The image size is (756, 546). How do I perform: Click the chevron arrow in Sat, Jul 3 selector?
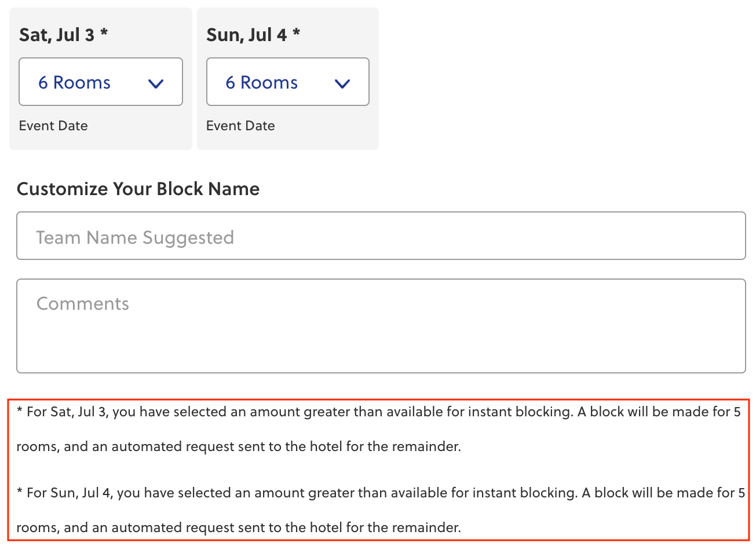(x=156, y=83)
